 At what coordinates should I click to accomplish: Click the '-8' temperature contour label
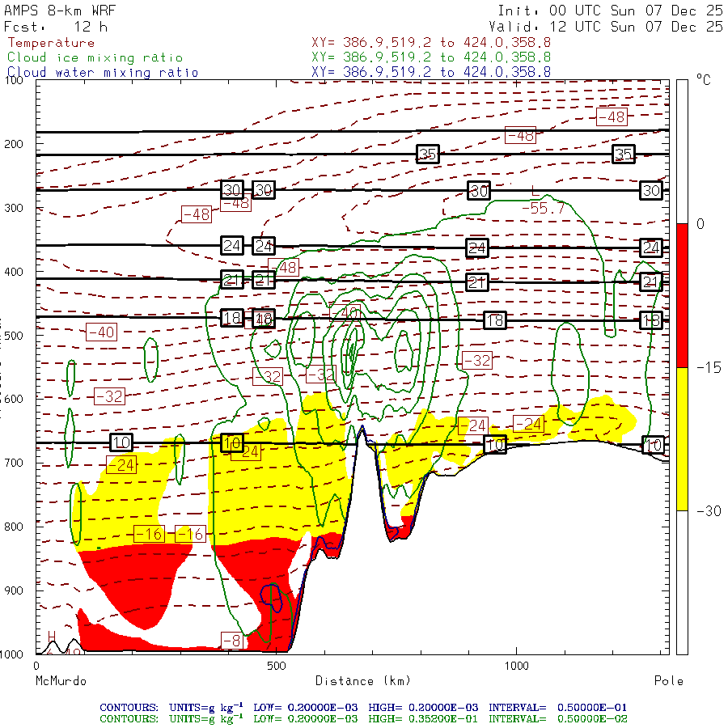pyautogui.click(x=231, y=641)
